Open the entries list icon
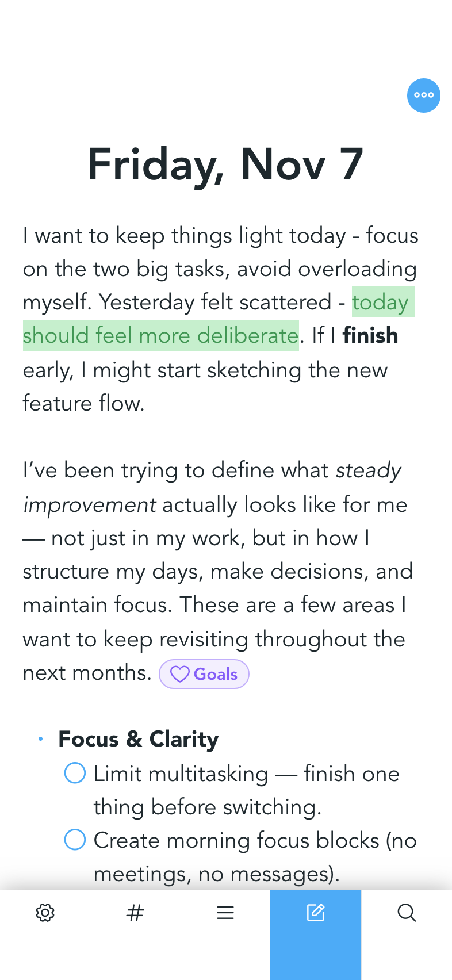452x980 pixels. 225,912
